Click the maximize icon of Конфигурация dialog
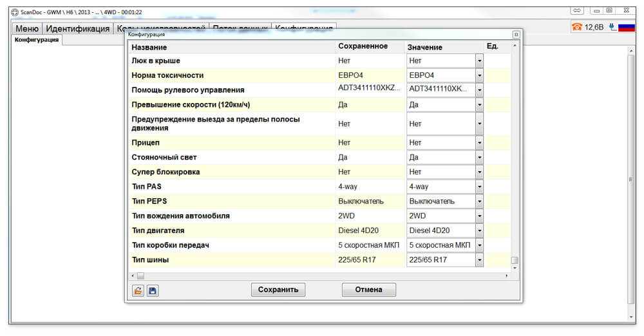This screenshot has height=336, width=644. pos(516,35)
